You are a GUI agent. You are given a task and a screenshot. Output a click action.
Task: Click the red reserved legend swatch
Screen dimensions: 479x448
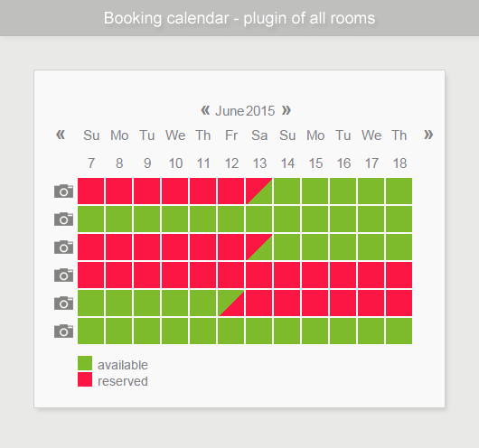point(85,379)
